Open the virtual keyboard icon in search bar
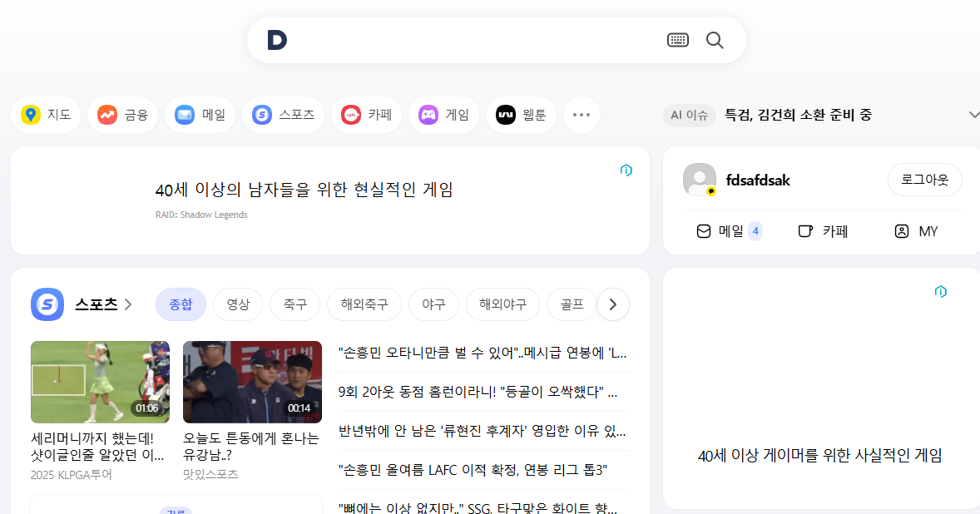Image resolution: width=980 pixels, height=514 pixels. [x=677, y=40]
